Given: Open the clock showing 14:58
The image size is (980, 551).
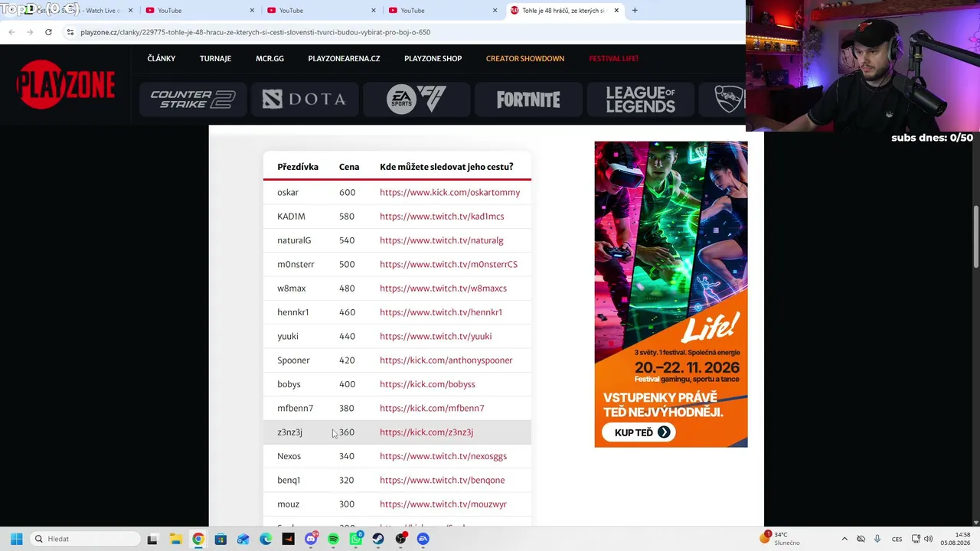Looking at the screenshot, I should point(956,539).
